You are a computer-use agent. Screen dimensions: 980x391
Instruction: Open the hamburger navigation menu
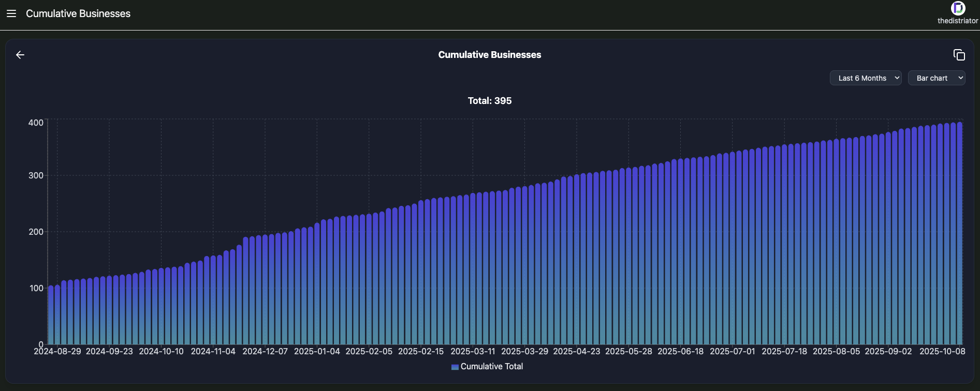click(x=11, y=13)
